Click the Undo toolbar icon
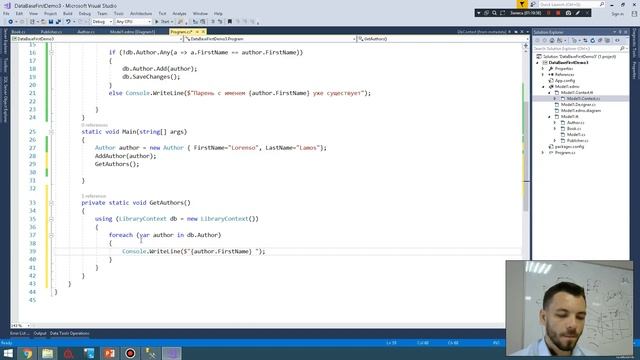The height and width of the screenshot is (360, 640). (x=68, y=22)
